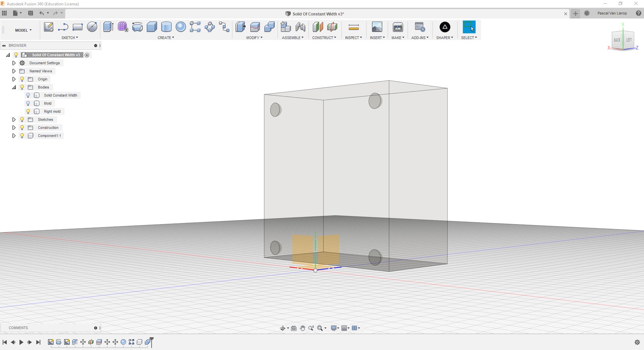644x350 pixels.
Task: Open the INSPECT menu
Action: [353, 38]
